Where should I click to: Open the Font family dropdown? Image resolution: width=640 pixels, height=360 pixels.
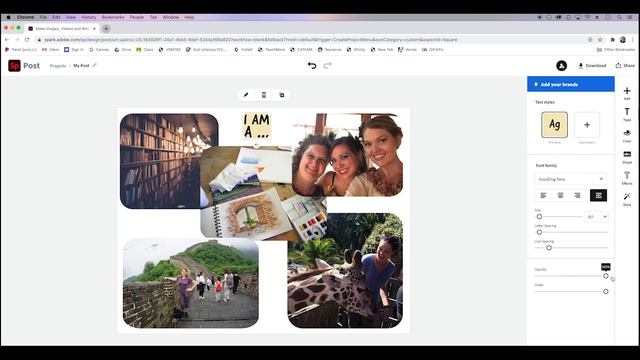click(x=570, y=179)
